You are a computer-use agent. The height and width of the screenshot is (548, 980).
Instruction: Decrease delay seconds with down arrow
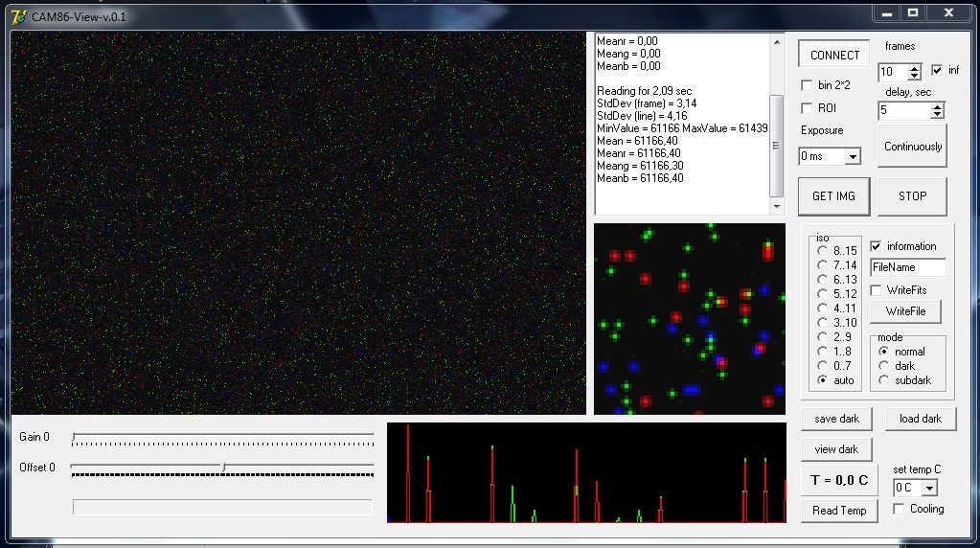[x=937, y=114]
